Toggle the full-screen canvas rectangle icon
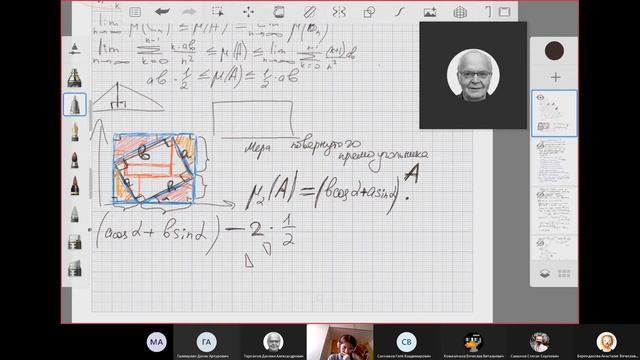 [x=504, y=12]
